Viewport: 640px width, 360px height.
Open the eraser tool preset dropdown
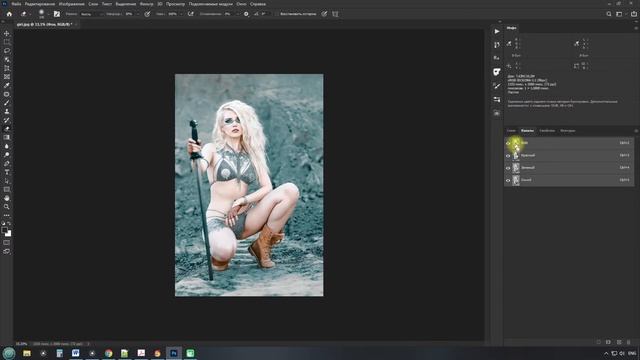pos(30,14)
